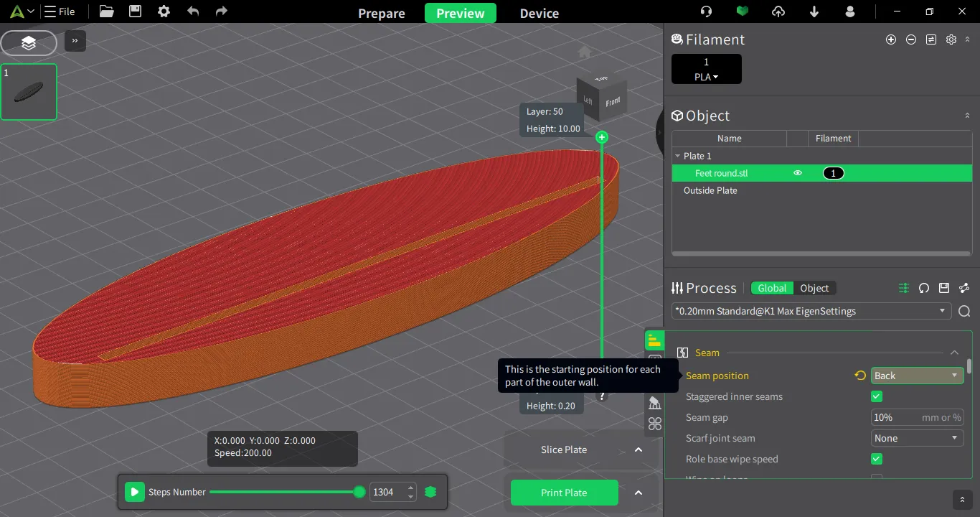Open preferences gear in top toolbar
This screenshot has width=980, height=517.
click(x=164, y=11)
